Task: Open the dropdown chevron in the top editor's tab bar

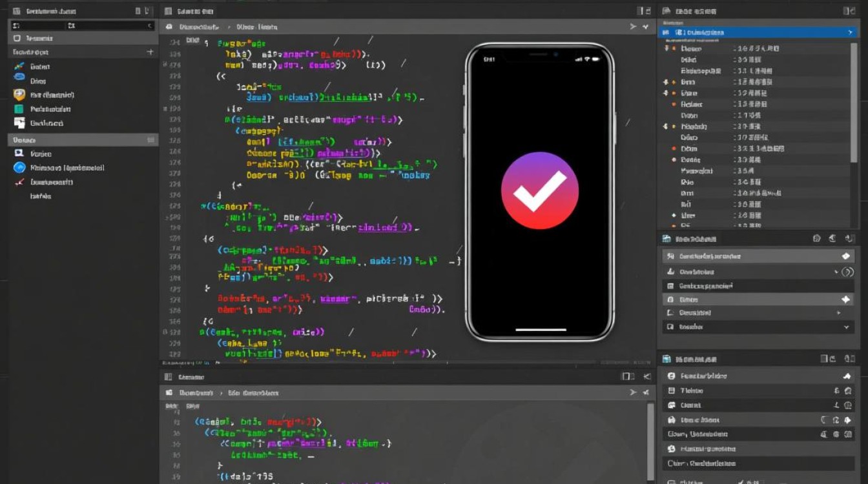Action: (645, 27)
